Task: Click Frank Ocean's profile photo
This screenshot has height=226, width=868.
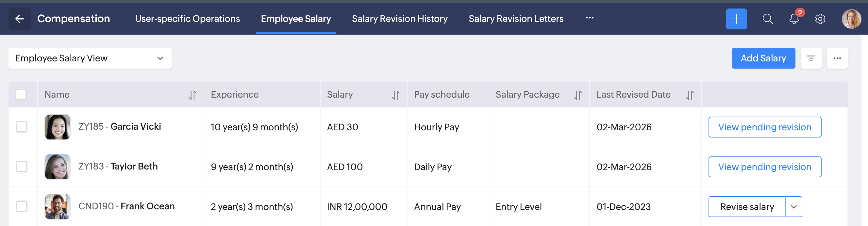Action: pyautogui.click(x=58, y=206)
